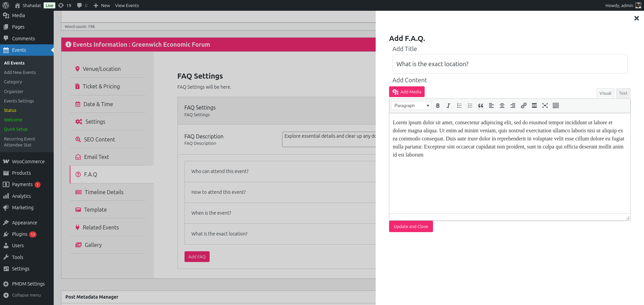This screenshot has width=644, height=305.
Task: Open the 19 pending updates
Action: click(x=65, y=5)
